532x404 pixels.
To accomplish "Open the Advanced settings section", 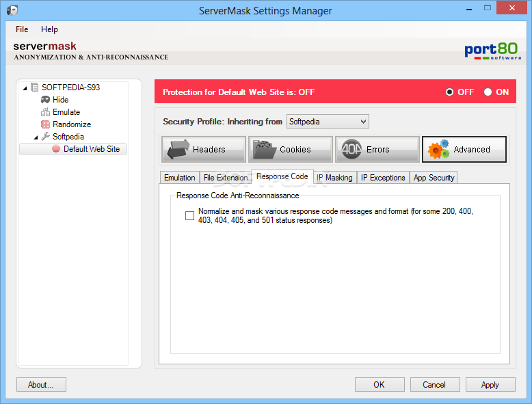I will 464,149.
